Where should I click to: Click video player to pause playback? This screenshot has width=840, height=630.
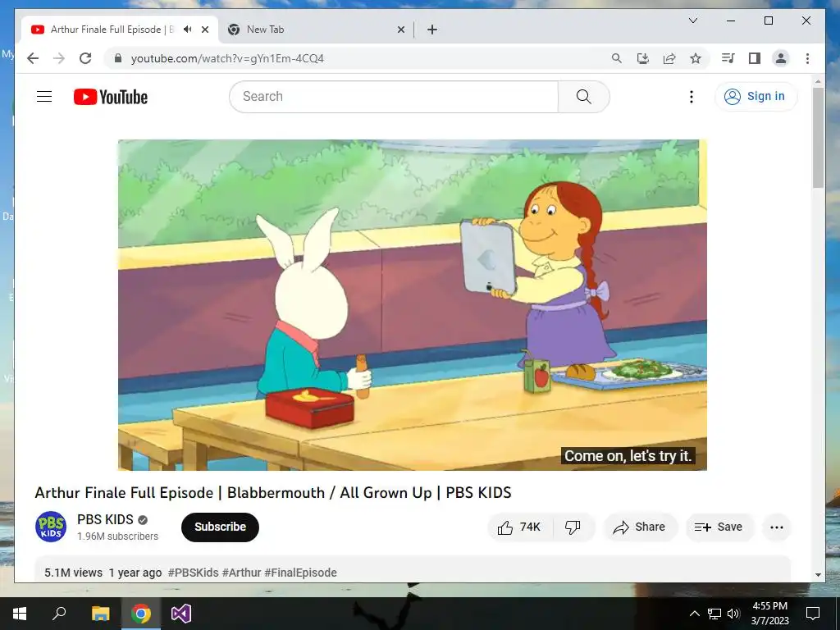pos(412,305)
